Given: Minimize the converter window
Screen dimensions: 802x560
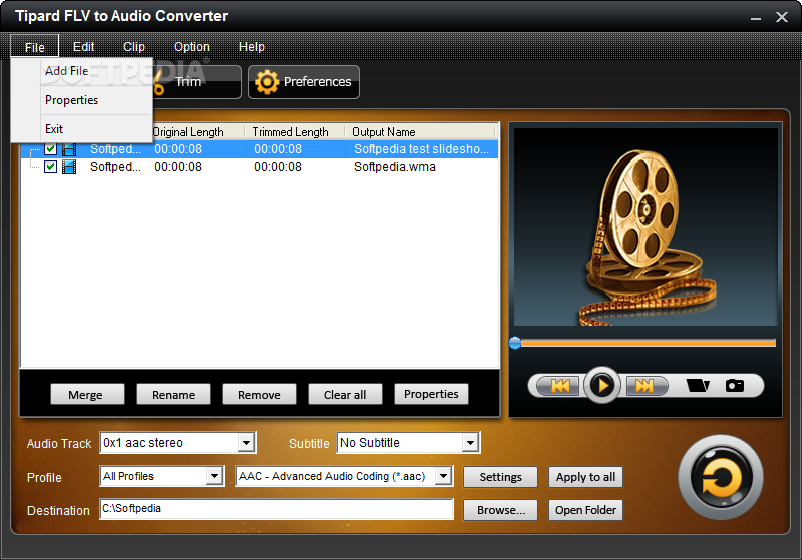Looking at the screenshot, I should click(756, 18).
